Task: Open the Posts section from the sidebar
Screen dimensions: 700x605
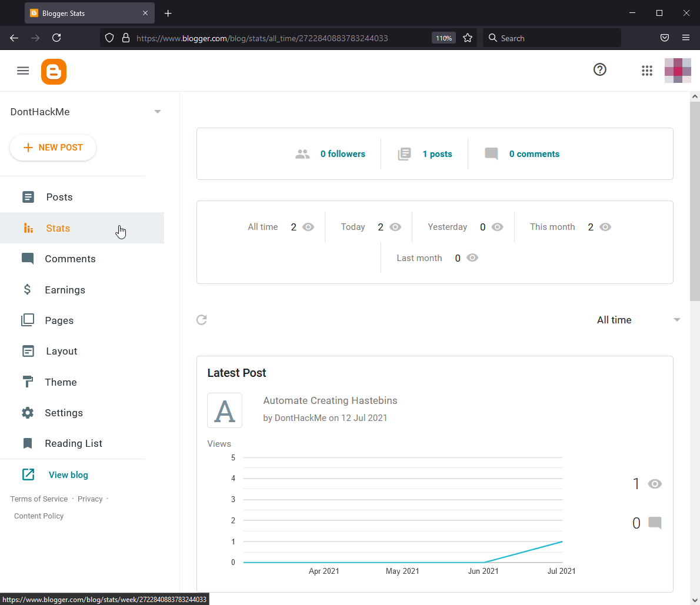Action: pos(59,197)
